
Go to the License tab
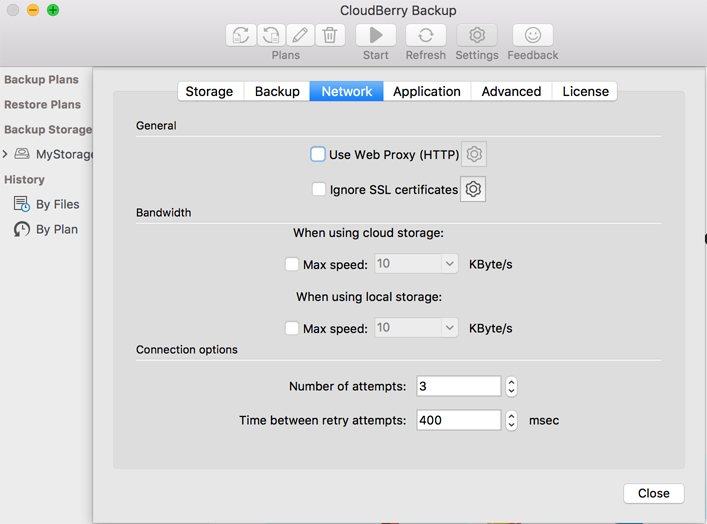[x=585, y=92]
